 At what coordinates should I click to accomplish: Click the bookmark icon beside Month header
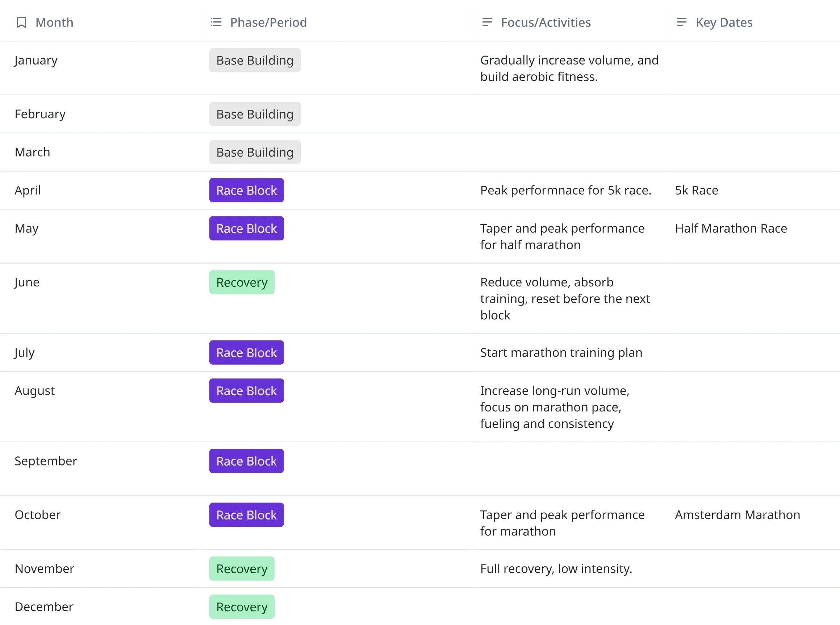click(21, 22)
